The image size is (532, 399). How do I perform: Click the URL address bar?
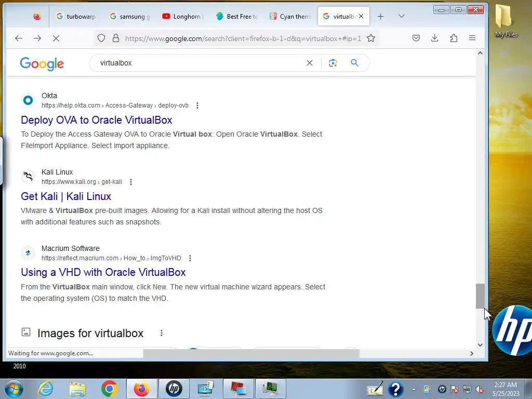click(243, 38)
